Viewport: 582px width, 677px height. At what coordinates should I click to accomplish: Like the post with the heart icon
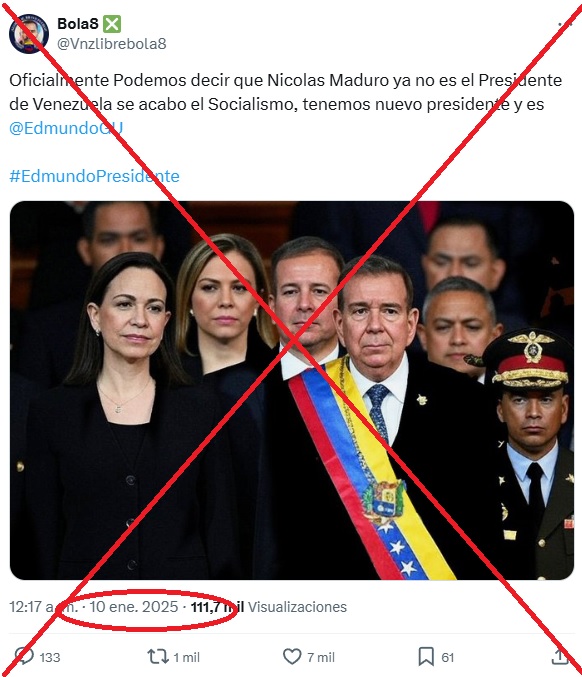point(292,657)
